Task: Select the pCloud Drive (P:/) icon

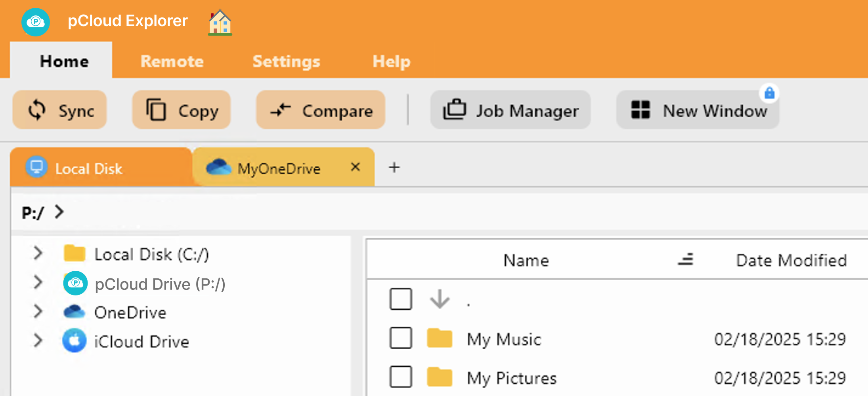Action: (75, 283)
